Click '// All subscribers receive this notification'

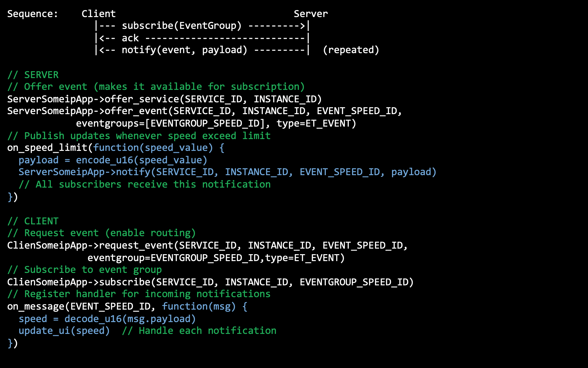145,184
